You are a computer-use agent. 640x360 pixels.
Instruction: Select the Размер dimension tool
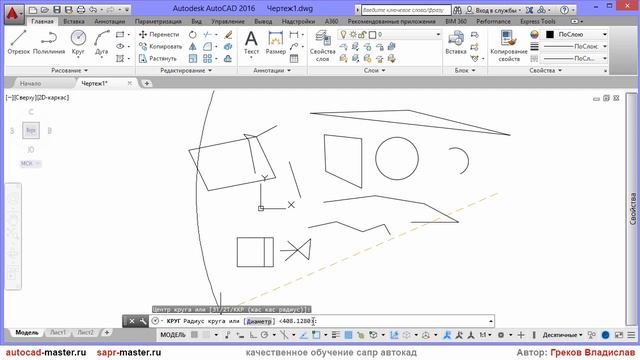(276, 42)
